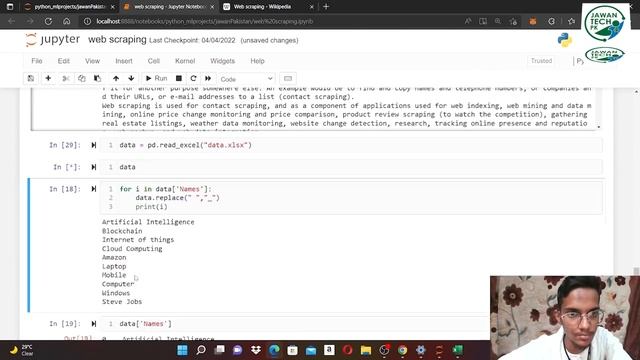Open Dropbox from the taskbar
This screenshot has height=360, width=640.
point(256,350)
